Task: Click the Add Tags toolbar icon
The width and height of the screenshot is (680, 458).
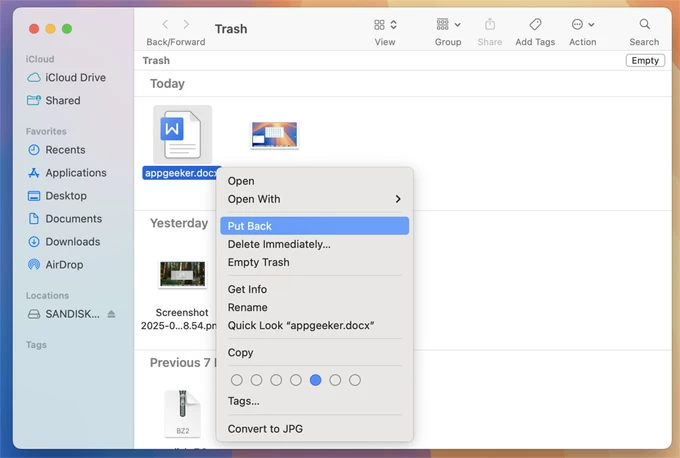Action: click(x=535, y=25)
